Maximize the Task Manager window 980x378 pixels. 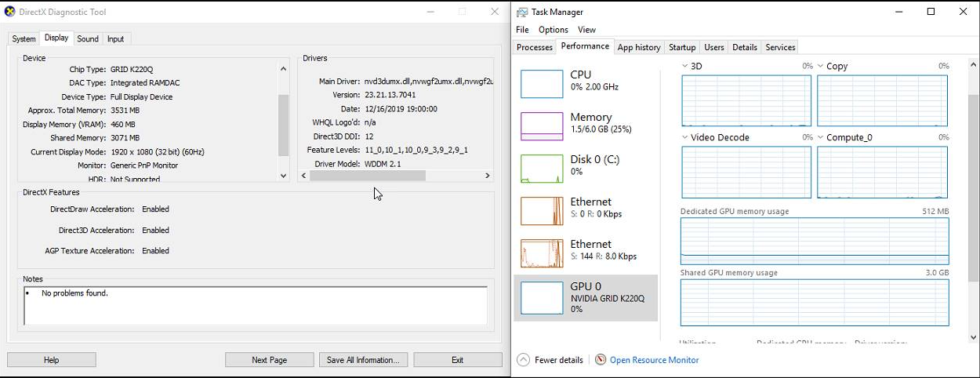931,12
